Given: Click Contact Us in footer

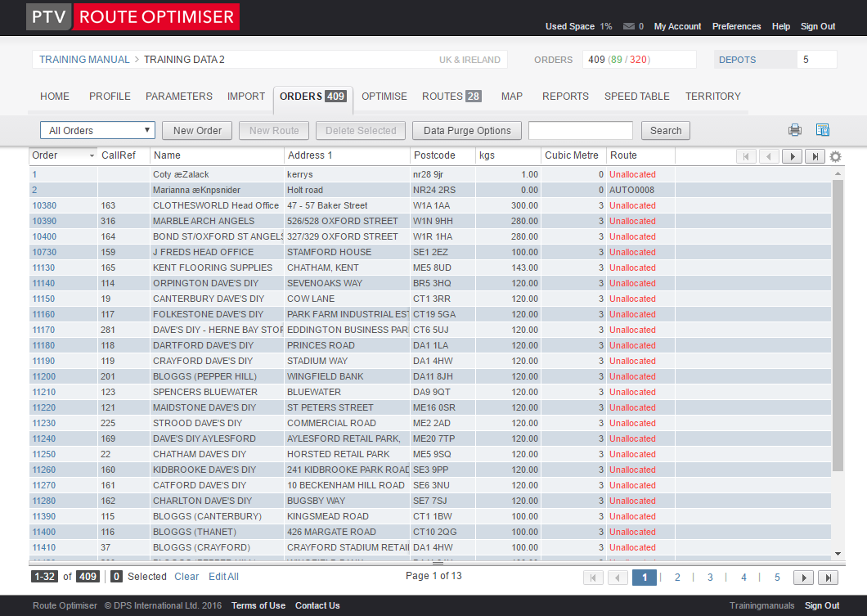Looking at the screenshot, I should click(x=317, y=605).
